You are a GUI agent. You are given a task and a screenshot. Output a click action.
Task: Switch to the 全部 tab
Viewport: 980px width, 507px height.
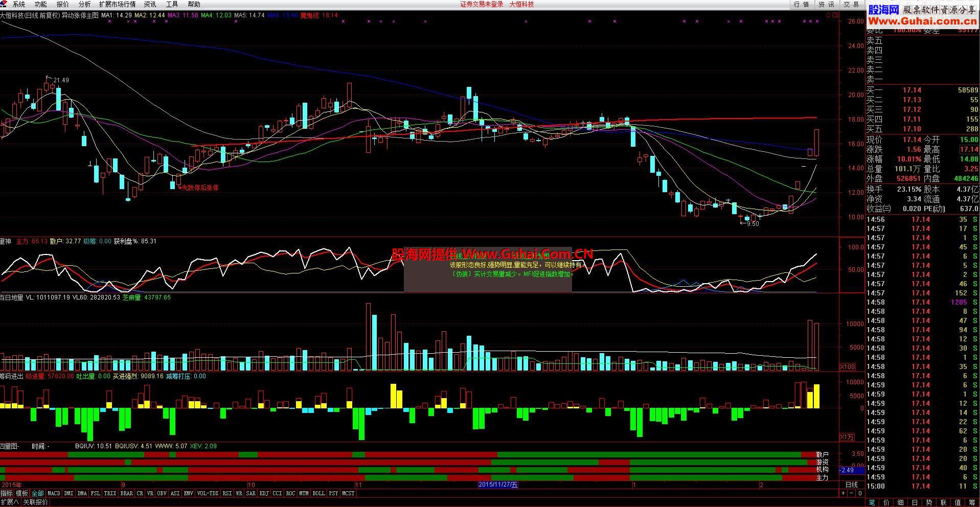click(37, 494)
